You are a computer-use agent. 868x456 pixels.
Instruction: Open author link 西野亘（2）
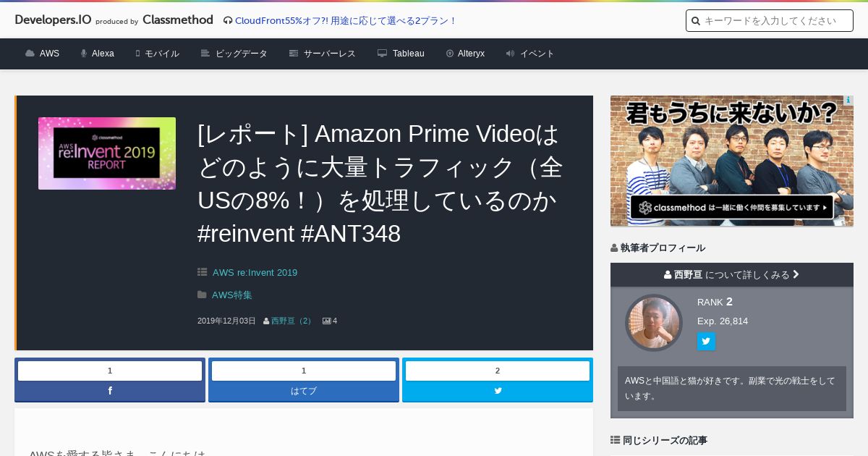click(293, 321)
